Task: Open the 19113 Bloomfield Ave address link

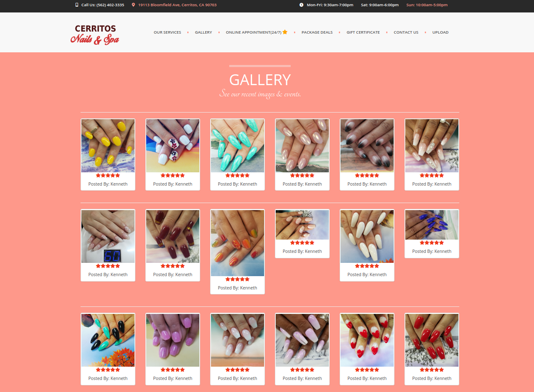Action: tap(177, 5)
